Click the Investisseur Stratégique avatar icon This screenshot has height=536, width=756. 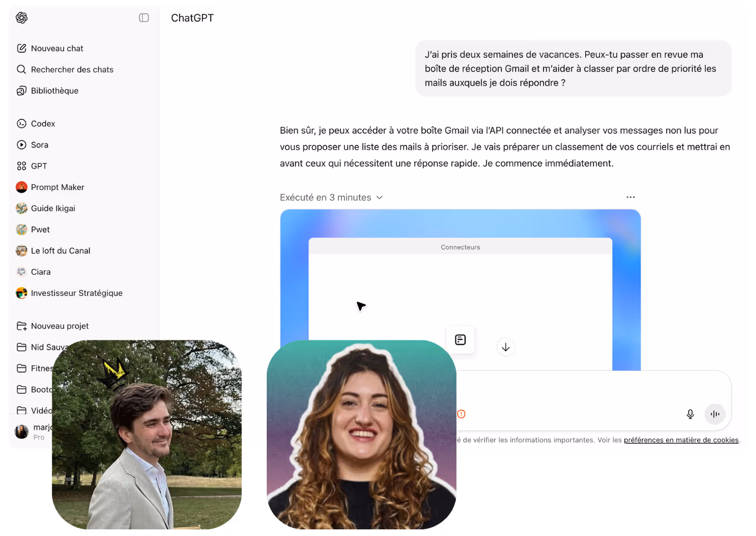click(22, 293)
